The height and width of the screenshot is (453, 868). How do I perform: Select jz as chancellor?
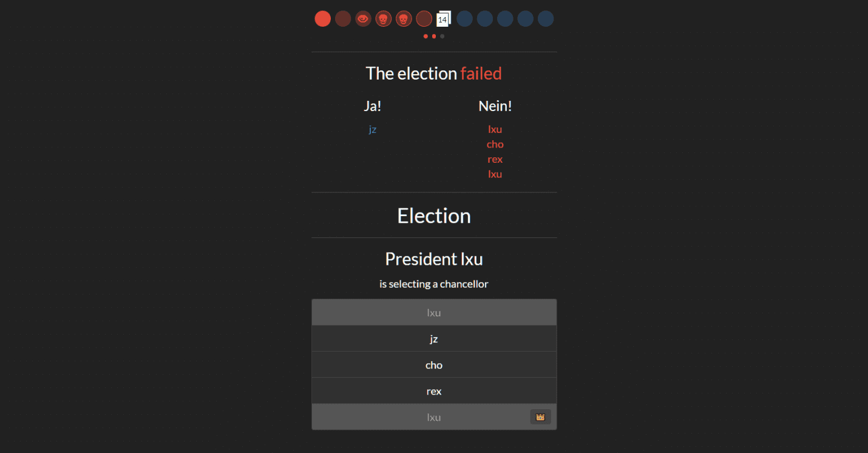434,339
